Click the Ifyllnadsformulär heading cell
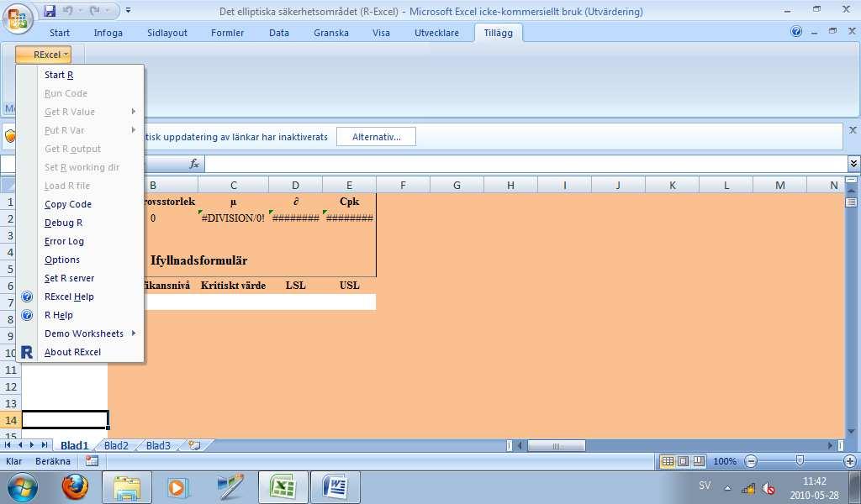 198,260
